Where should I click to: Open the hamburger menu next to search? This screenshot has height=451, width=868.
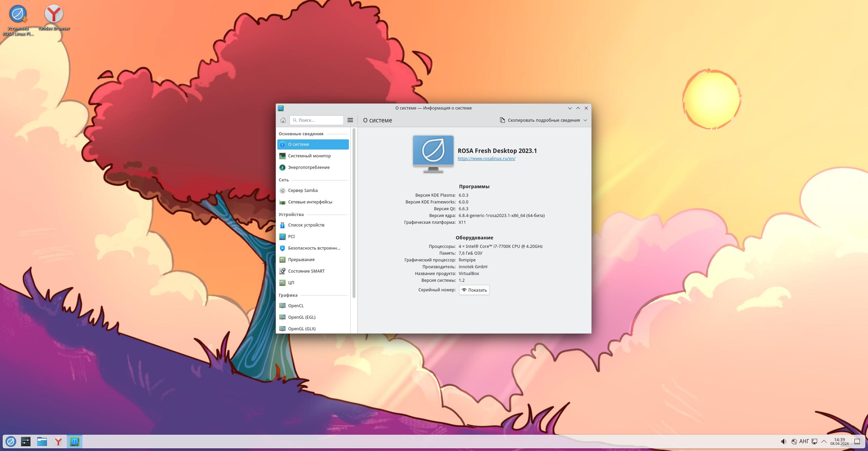[350, 120]
